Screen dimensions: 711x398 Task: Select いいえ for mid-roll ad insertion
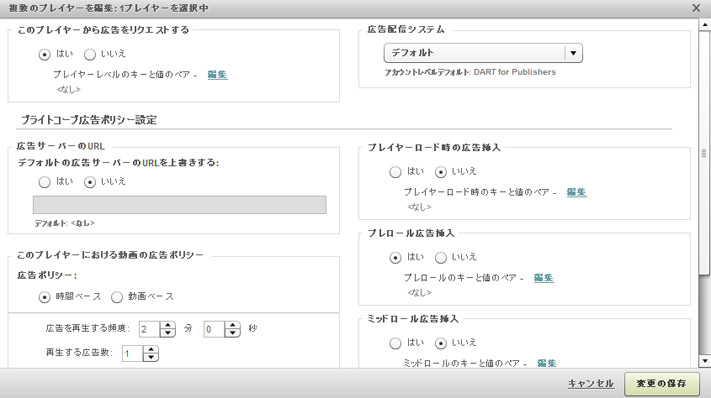coord(441,344)
